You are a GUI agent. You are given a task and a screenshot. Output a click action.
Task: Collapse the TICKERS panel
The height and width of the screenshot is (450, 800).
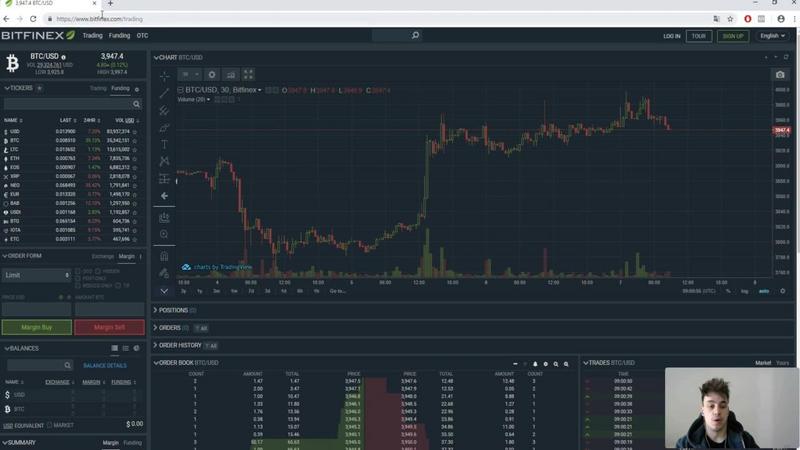click(7, 88)
